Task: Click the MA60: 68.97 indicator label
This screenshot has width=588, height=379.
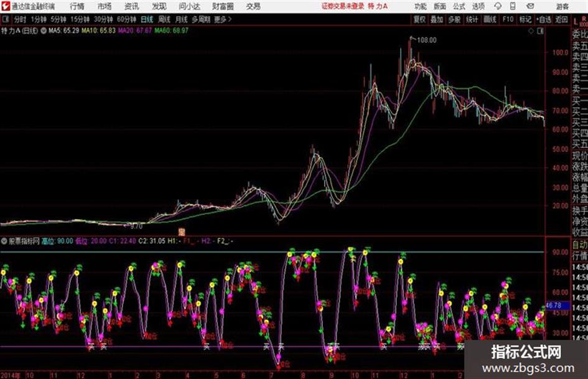Action: coord(171,30)
